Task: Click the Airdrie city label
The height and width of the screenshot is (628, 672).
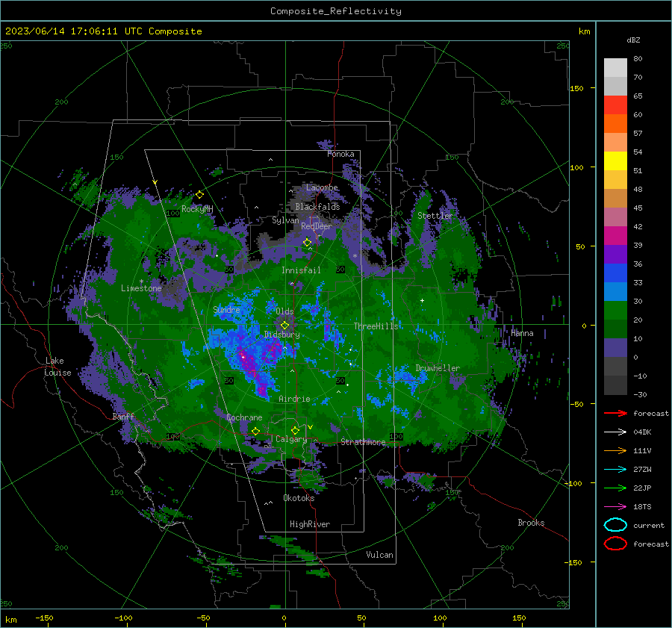Action: pyautogui.click(x=294, y=399)
